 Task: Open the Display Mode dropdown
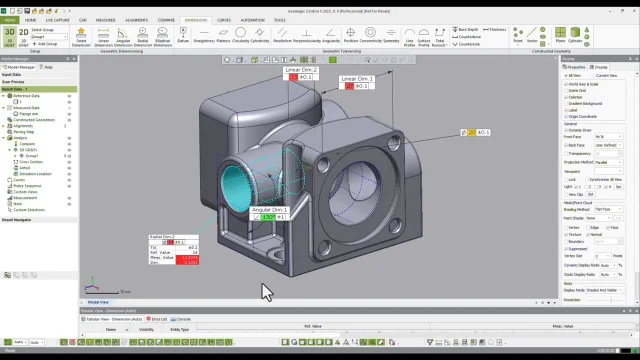[604, 290]
